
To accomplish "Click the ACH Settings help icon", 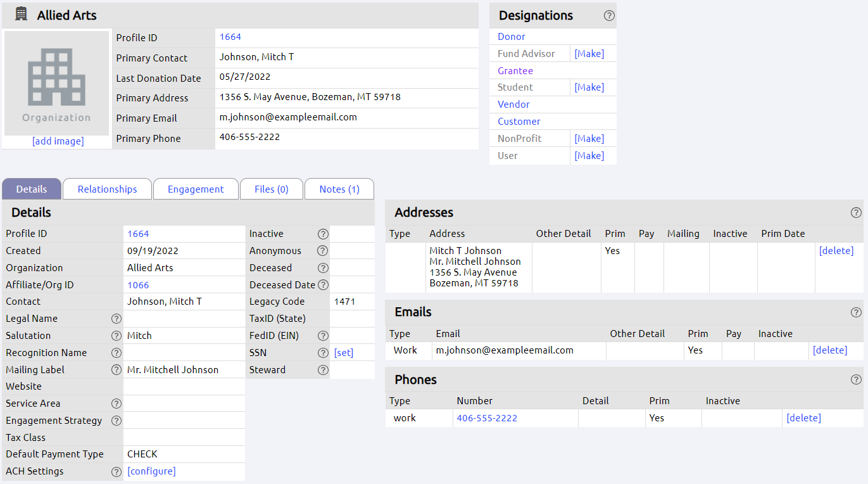I will (x=116, y=471).
